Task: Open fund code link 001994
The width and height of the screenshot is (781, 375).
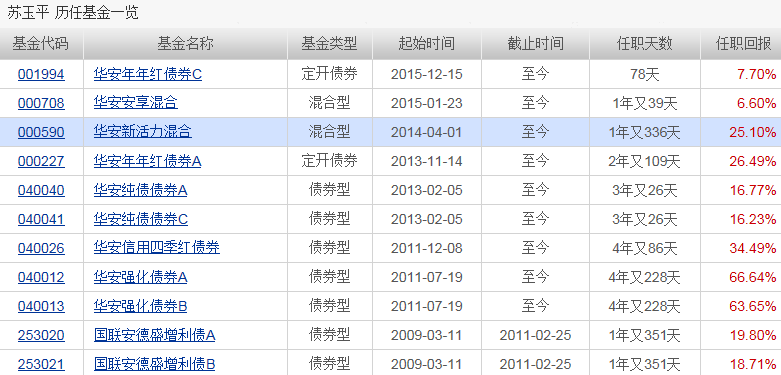Action: pos(41,75)
